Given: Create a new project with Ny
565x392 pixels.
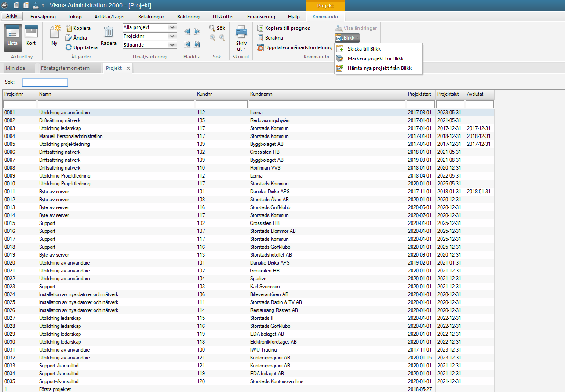Looking at the screenshot, I should coord(55,36).
